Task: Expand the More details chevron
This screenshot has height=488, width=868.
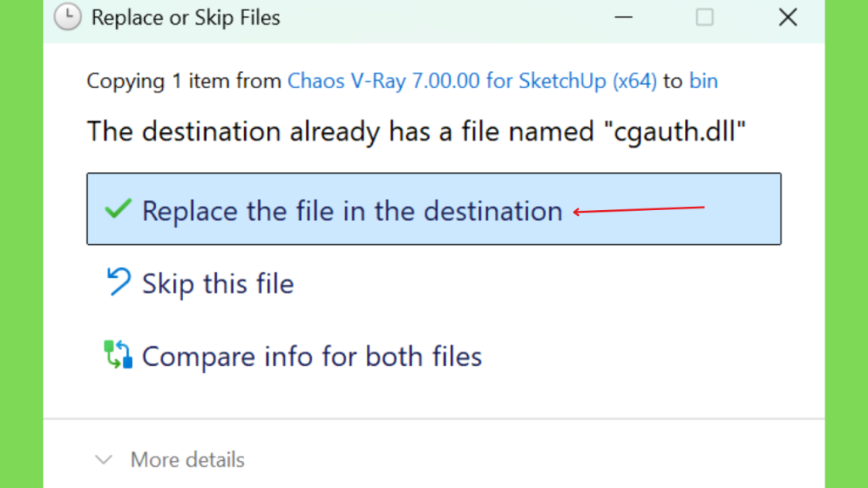Action: coord(103,460)
